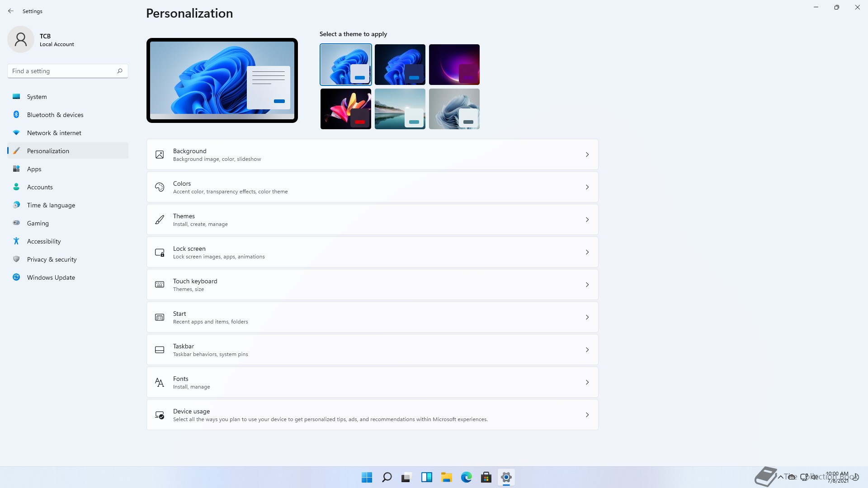The image size is (868, 488).
Task: Open Gaming settings page
Action: (x=68, y=223)
